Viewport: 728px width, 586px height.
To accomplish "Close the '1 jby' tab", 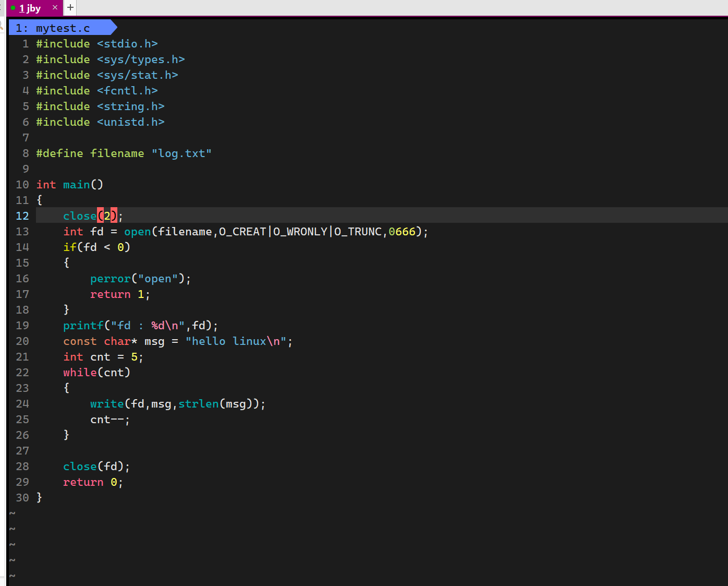I will (x=55, y=7).
